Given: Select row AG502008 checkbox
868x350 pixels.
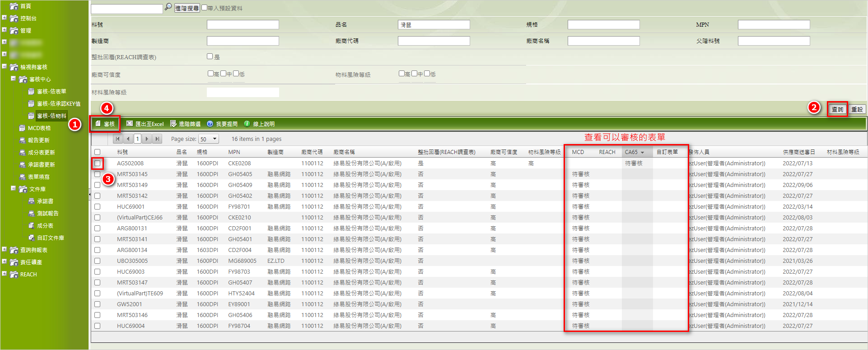Looking at the screenshot, I should click(x=97, y=163).
